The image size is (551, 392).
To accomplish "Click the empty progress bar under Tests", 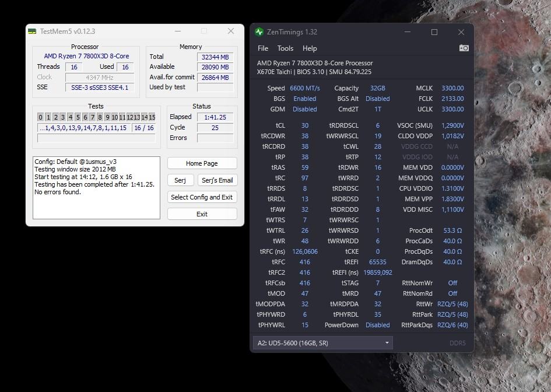I will pyautogui.click(x=96, y=138).
